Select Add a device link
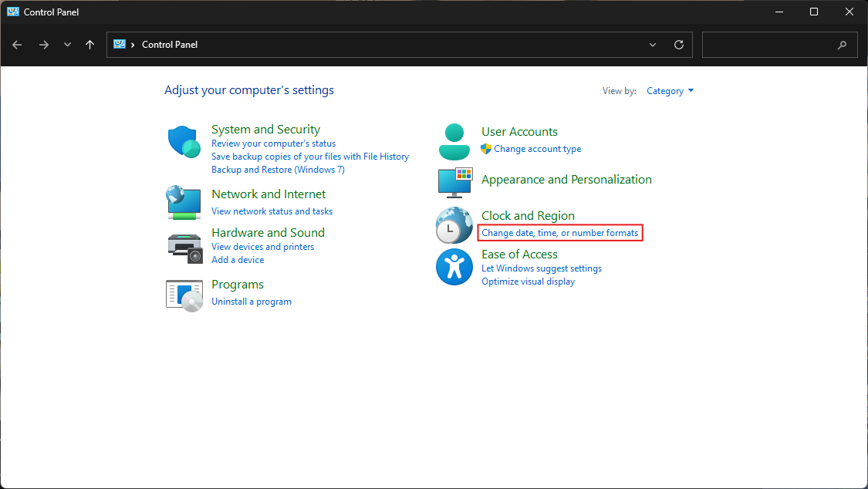The width and height of the screenshot is (868, 489). click(x=238, y=260)
